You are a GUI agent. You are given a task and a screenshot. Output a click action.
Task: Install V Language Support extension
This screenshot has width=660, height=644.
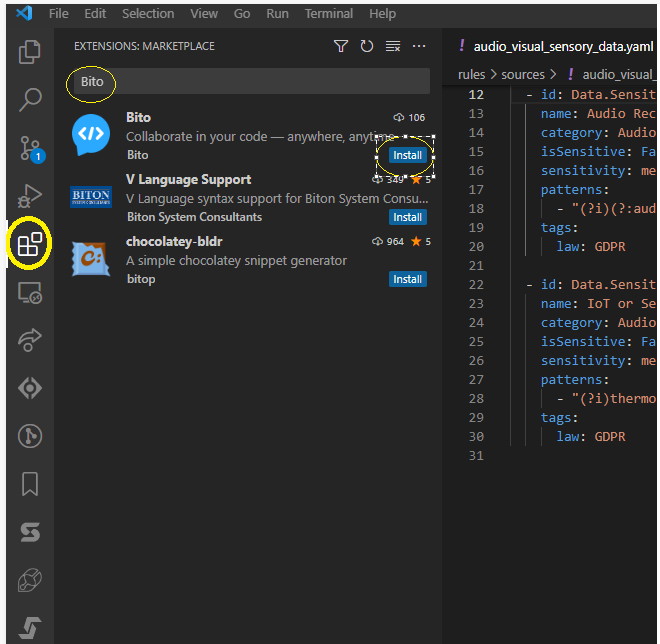[407, 217]
